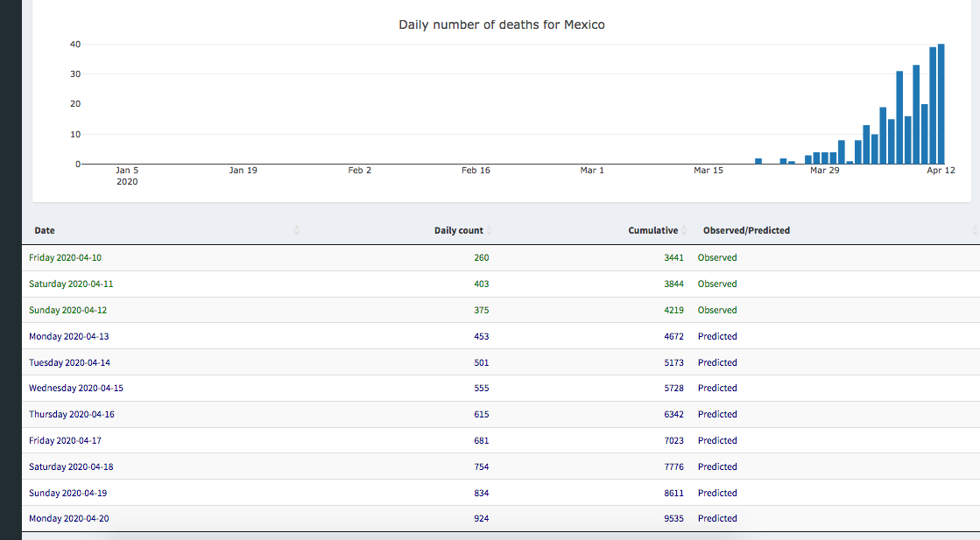The height and width of the screenshot is (540, 980).
Task: Click daily count 501 for Tuesday
Action: pos(481,362)
